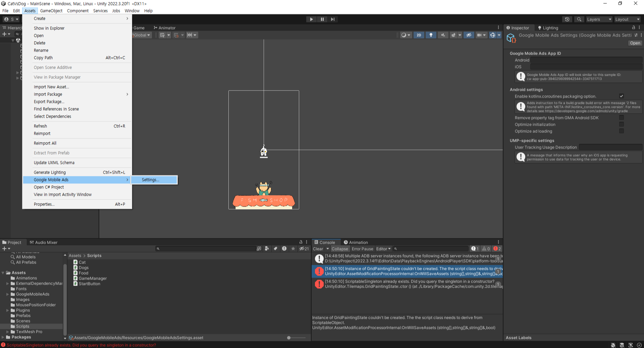Check the Optimize initialization box

[x=621, y=124]
